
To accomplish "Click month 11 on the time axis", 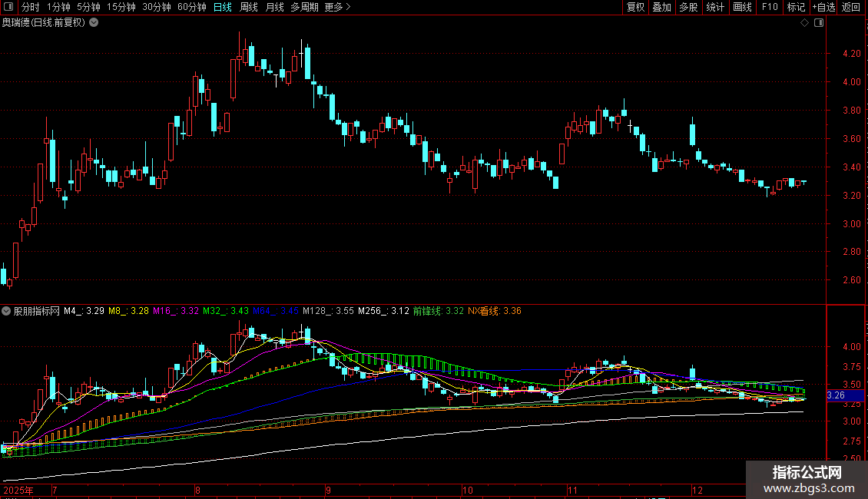I will click(x=572, y=490).
